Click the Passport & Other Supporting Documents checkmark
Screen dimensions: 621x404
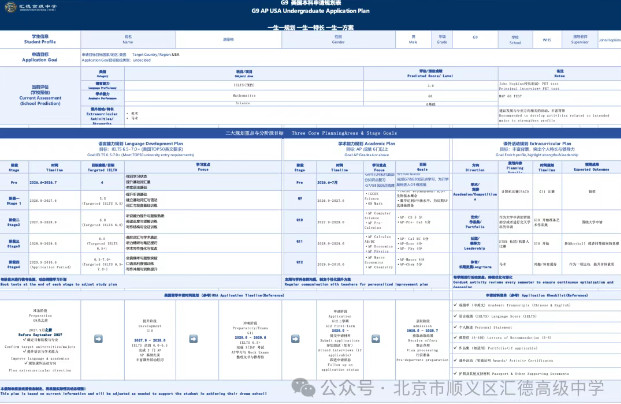(455, 373)
